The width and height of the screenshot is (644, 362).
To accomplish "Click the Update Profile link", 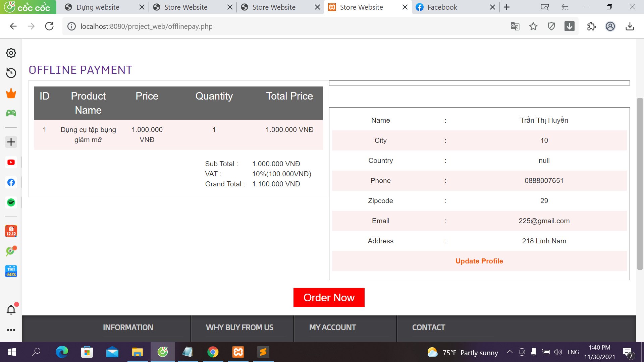I will pos(479,261).
